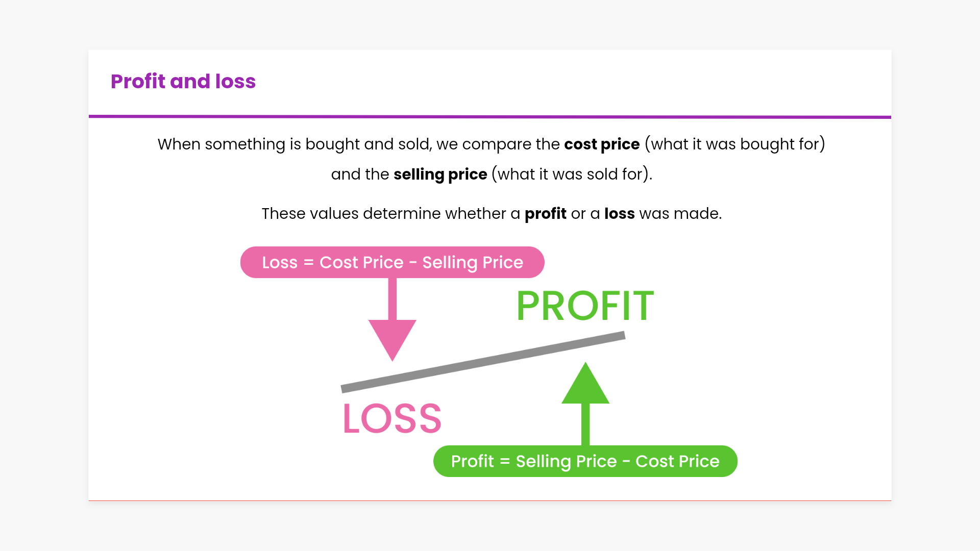Click the large pink LOSS word
This screenshot has width=980, height=551.
pyautogui.click(x=392, y=419)
